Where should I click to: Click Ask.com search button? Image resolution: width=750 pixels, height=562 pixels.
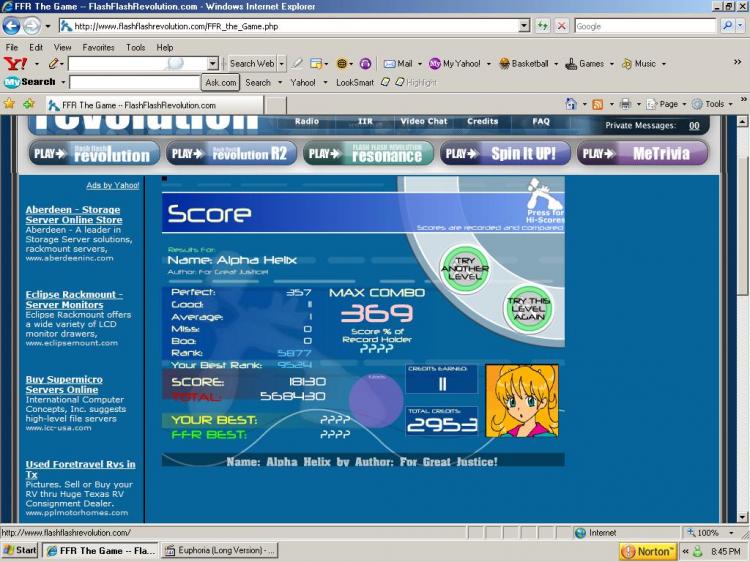pos(221,82)
